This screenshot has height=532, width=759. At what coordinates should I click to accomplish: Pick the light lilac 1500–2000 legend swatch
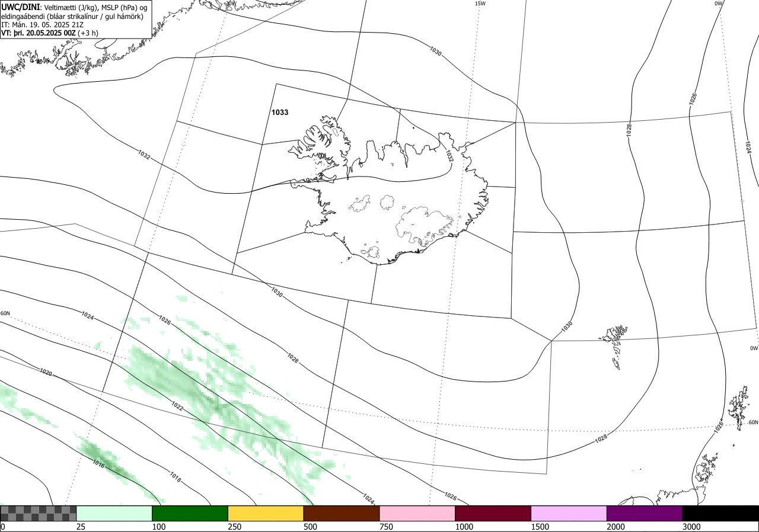[x=569, y=513]
